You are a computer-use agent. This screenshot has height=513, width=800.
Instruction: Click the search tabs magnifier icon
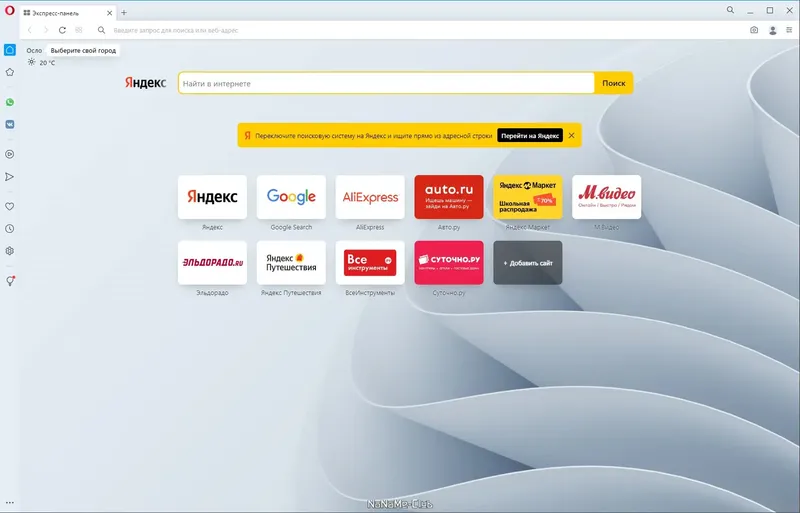[731, 10]
